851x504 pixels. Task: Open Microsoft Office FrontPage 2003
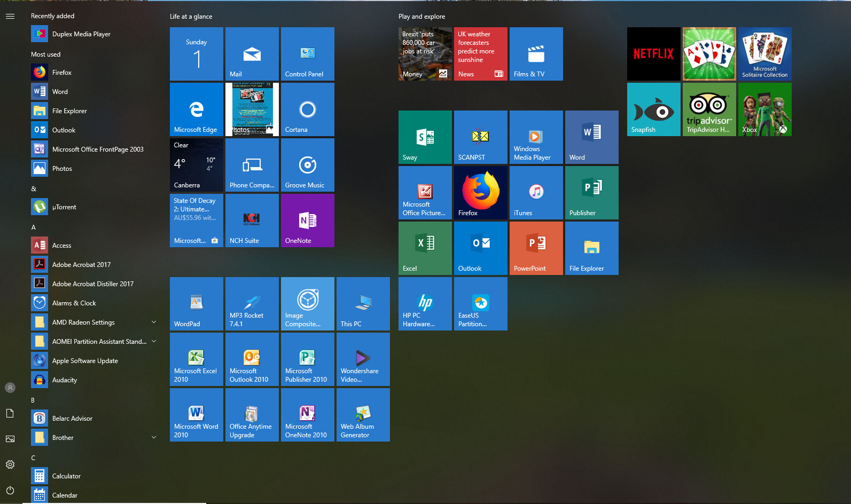[94, 149]
